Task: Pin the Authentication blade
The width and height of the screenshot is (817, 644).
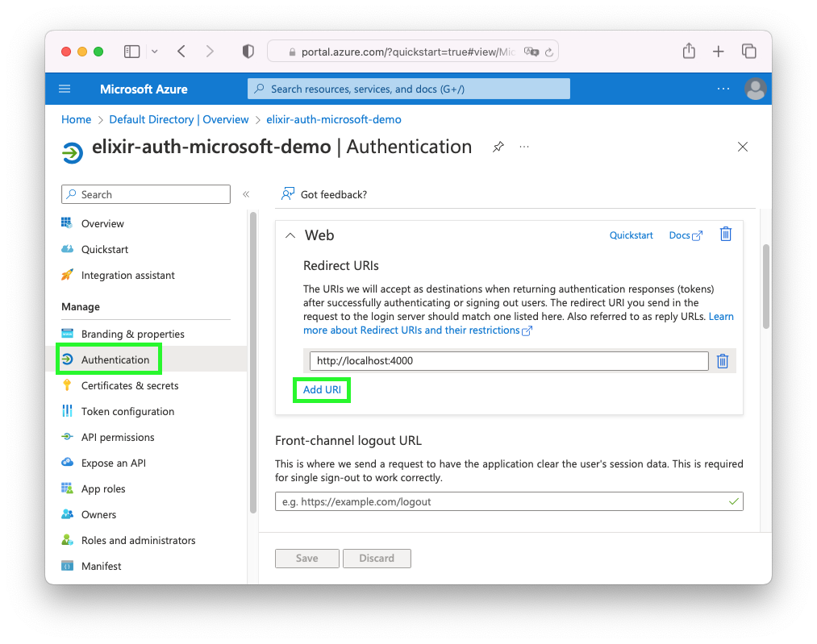Action: pos(498,147)
